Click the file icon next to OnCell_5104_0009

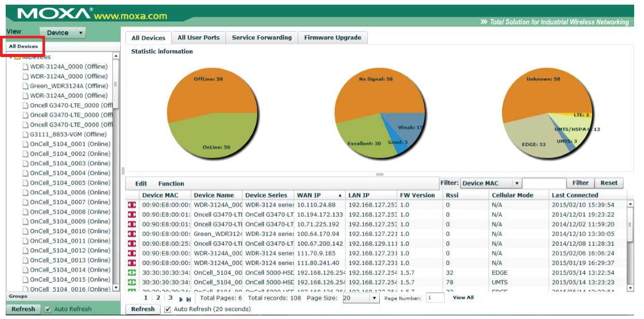[25, 221]
